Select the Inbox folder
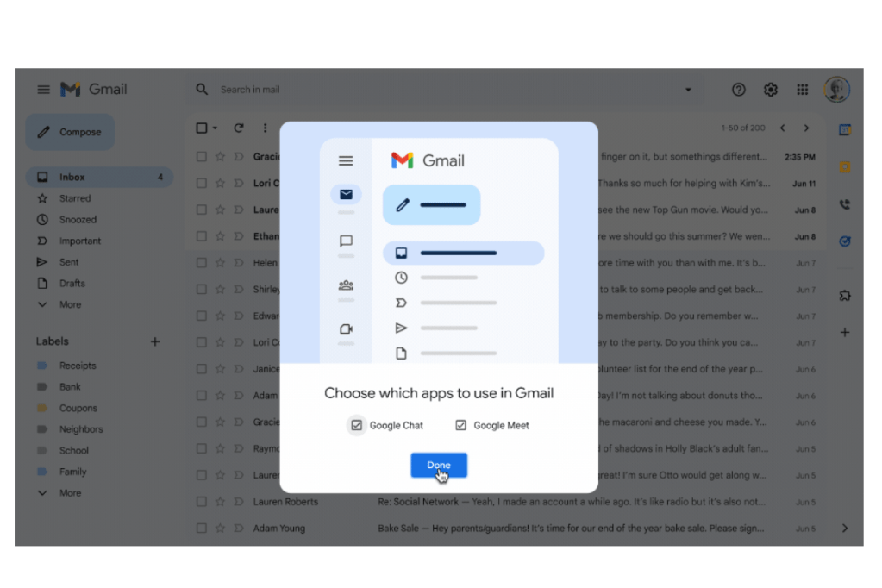This screenshot has width=882, height=588. (x=99, y=178)
